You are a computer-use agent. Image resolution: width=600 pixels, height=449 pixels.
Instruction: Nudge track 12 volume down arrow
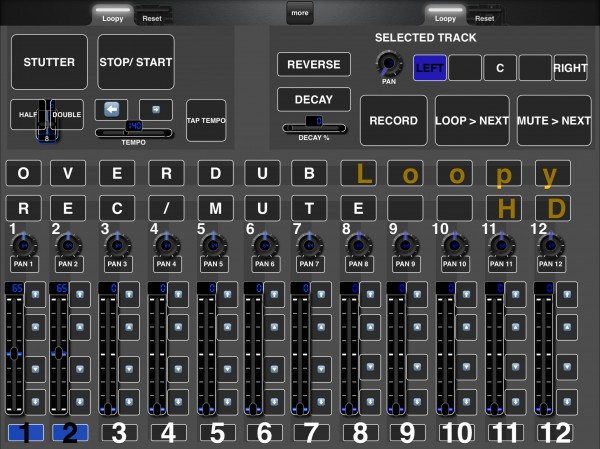point(567,367)
